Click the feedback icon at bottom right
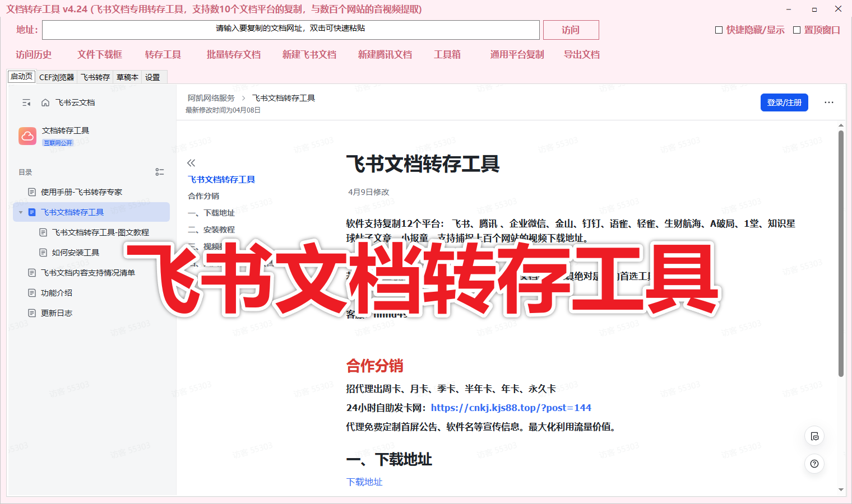Viewport: 852px width, 504px height. 814,436
